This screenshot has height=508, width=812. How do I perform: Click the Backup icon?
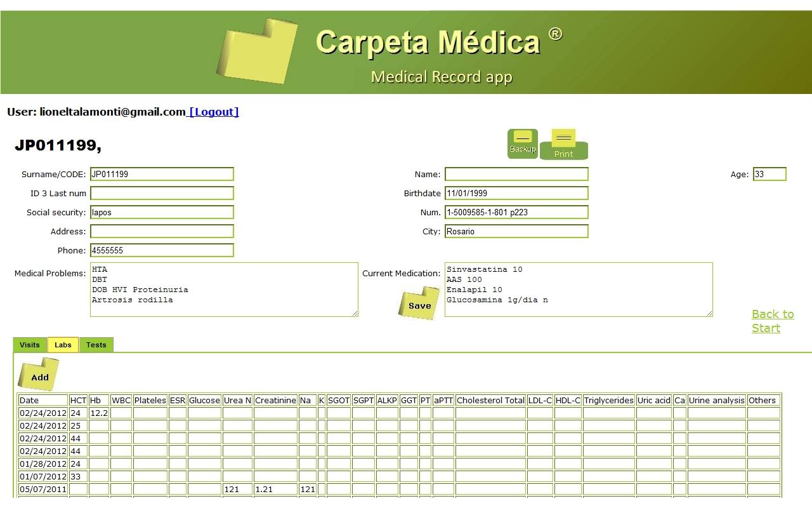[x=522, y=144]
